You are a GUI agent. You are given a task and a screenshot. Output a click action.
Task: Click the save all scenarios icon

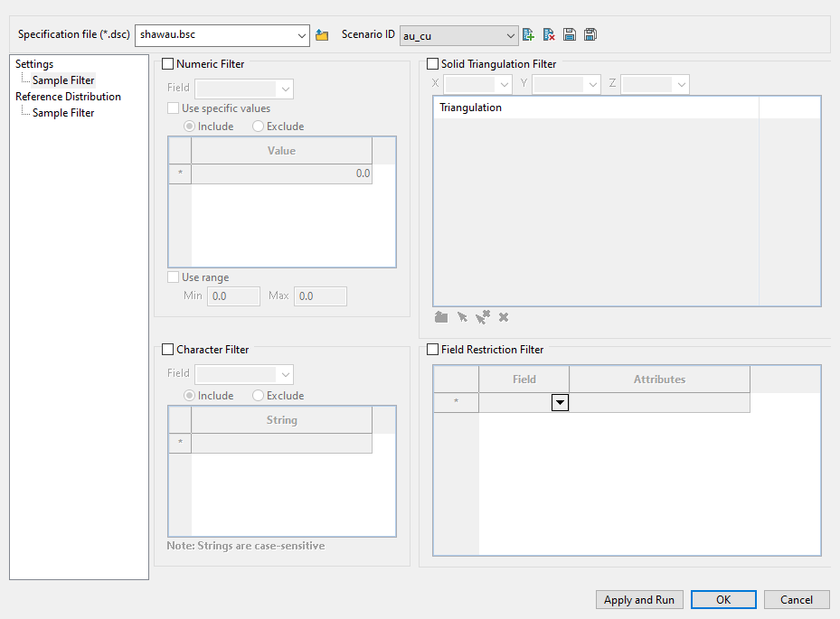click(590, 35)
